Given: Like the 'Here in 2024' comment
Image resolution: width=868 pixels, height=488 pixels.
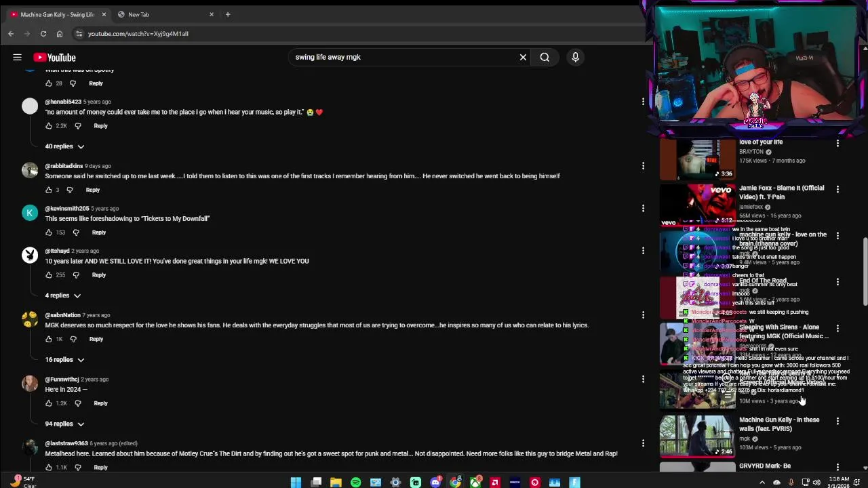Looking at the screenshot, I should (48, 403).
